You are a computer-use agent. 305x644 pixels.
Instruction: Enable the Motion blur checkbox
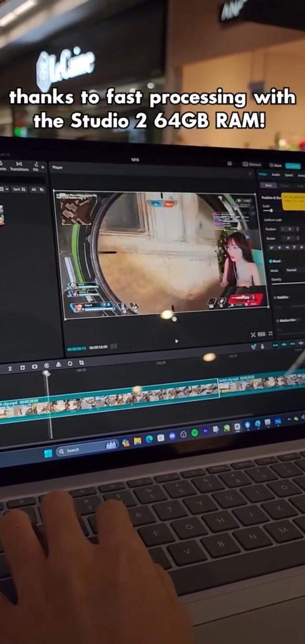pyautogui.click(x=277, y=320)
